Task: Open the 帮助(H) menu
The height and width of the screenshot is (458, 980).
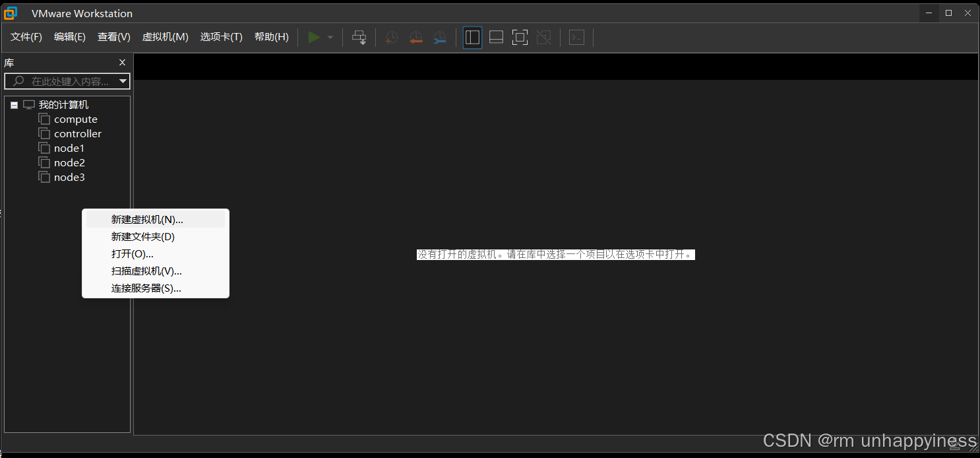Action: coord(272,37)
